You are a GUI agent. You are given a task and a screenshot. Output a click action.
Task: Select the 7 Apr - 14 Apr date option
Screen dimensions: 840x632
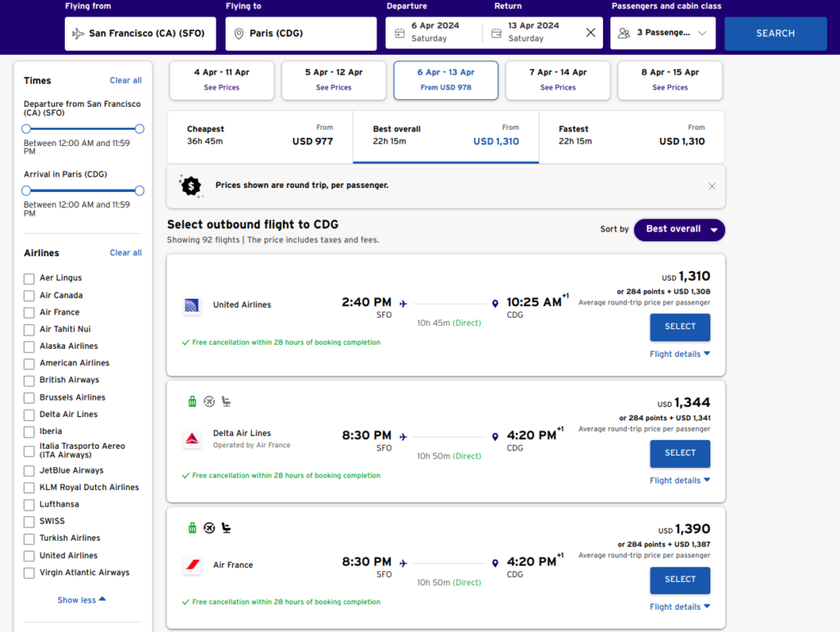click(558, 80)
